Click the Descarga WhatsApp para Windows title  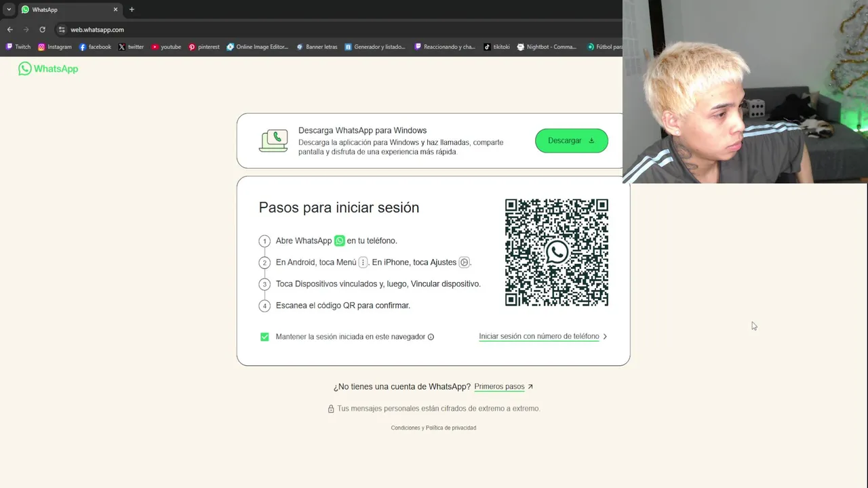tap(362, 130)
